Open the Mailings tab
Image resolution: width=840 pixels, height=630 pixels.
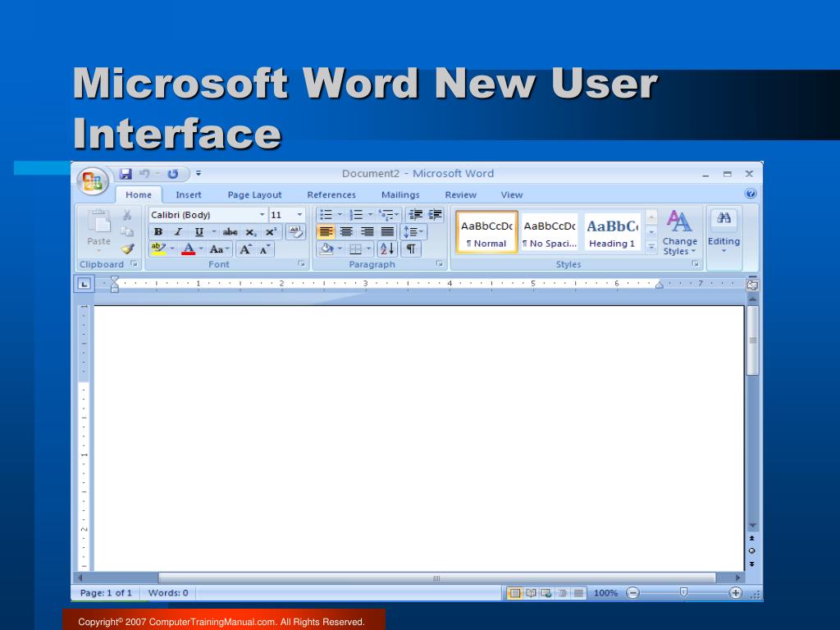pyautogui.click(x=400, y=195)
